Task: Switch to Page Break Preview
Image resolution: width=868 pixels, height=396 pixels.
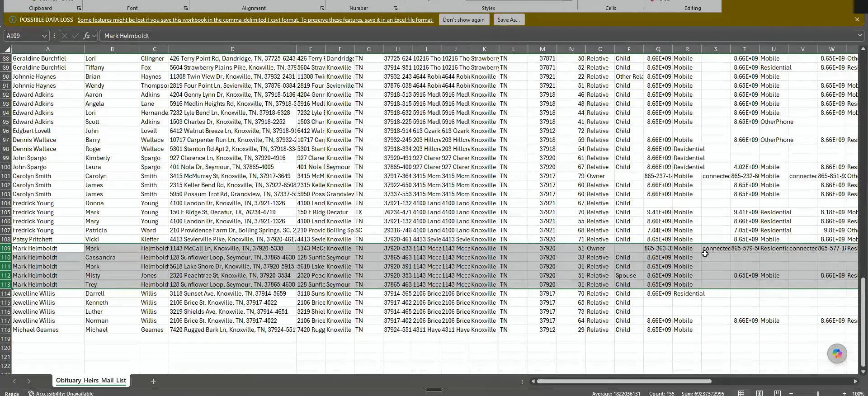Action: (x=778, y=393)
